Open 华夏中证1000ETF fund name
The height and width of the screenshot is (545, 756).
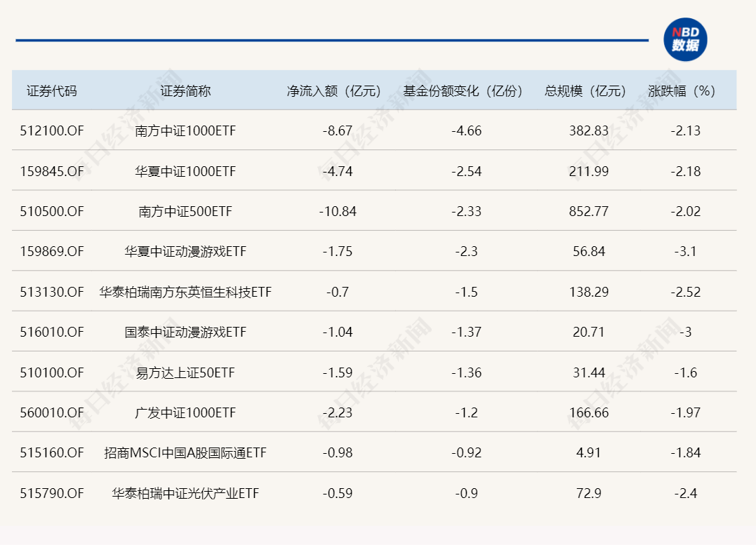point(185,171)
